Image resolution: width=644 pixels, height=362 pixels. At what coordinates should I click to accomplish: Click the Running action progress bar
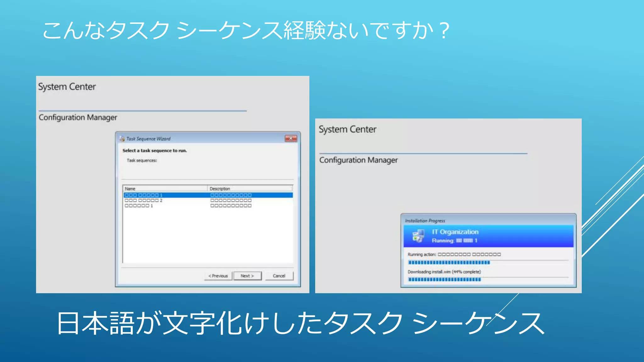(x=488, y=263)
